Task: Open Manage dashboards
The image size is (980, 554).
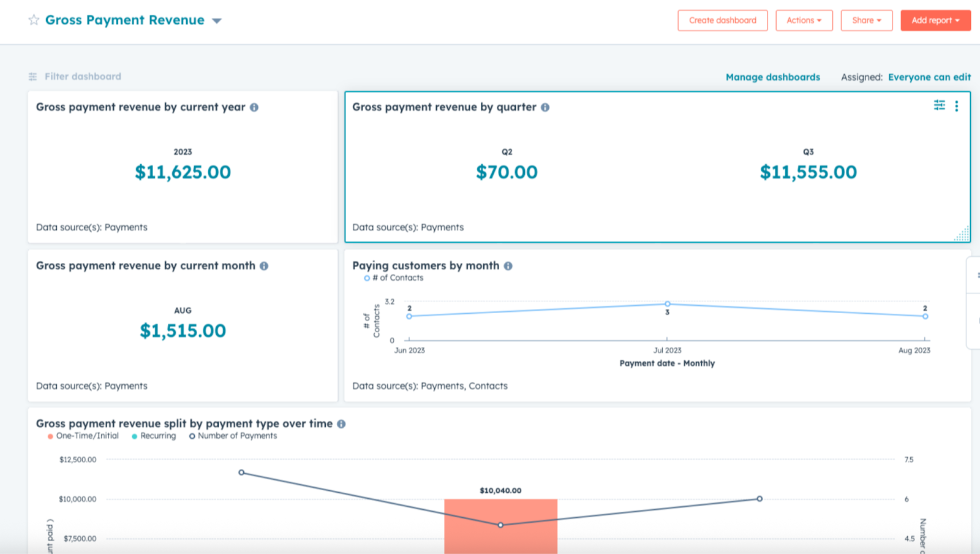Action: pyautogui.click(x=772, y=77)
